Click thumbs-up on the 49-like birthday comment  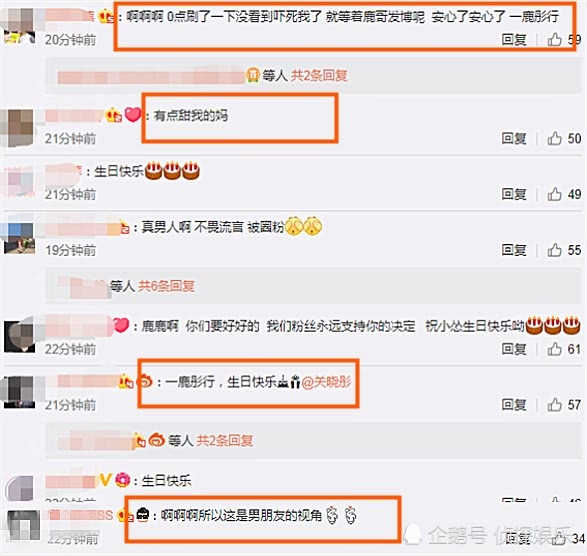554,194
